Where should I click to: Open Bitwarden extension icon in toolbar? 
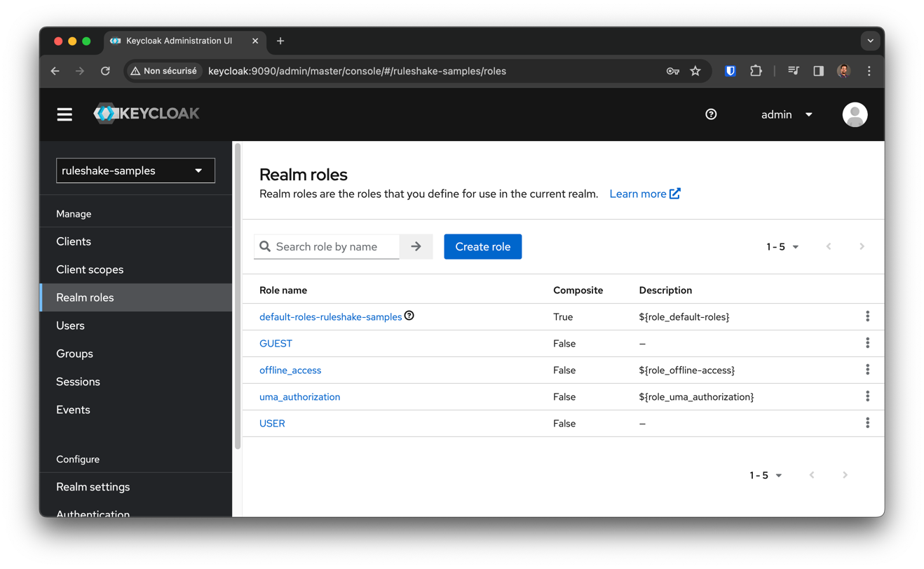pos(730,71)
